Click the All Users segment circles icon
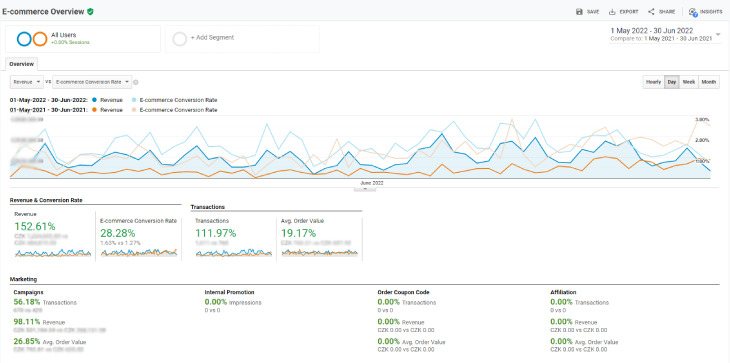The width and height of the screenshot is (730, 363). (x=32, y=39)
